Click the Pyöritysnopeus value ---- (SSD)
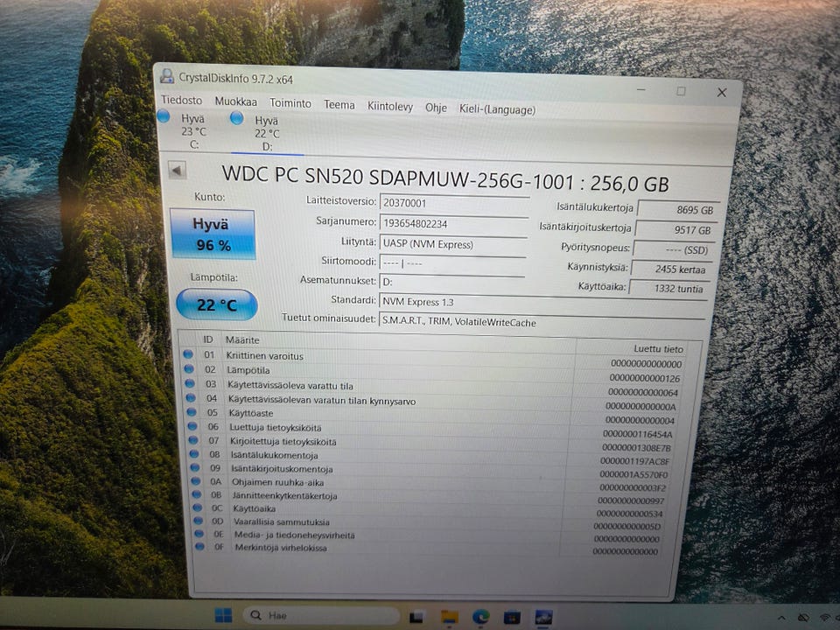Image resolution: width=840 pixels, height=630 pixels. tap(672, 249)
